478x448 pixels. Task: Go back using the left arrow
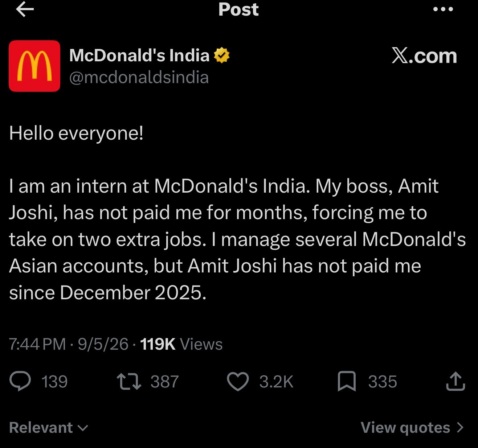tap(25, 10)
